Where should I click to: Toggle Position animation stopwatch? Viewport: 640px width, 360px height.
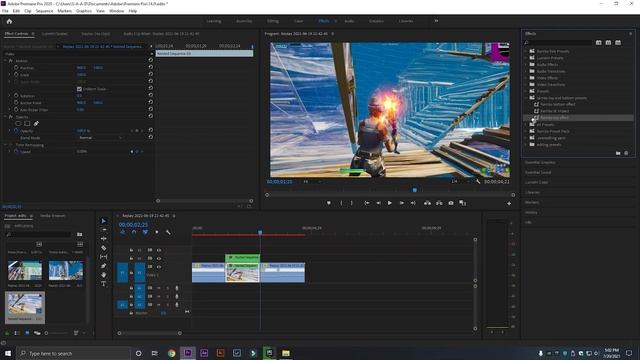point(16,67)
